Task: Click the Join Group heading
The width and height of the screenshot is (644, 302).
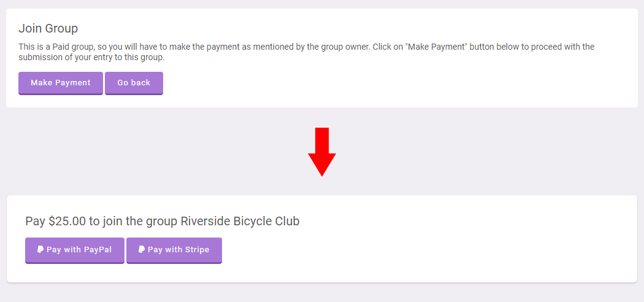Action: pos(48,28)
